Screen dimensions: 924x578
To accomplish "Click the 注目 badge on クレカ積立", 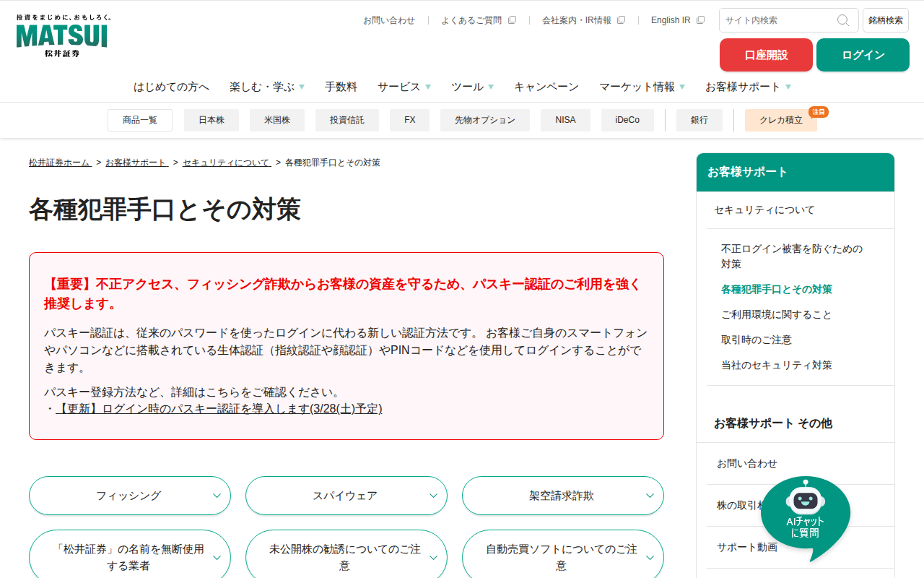I will click(819, 112).
